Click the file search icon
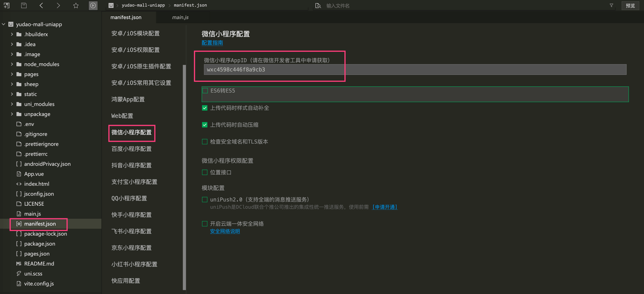Screen dimensions: 644x294 [318, 6]
